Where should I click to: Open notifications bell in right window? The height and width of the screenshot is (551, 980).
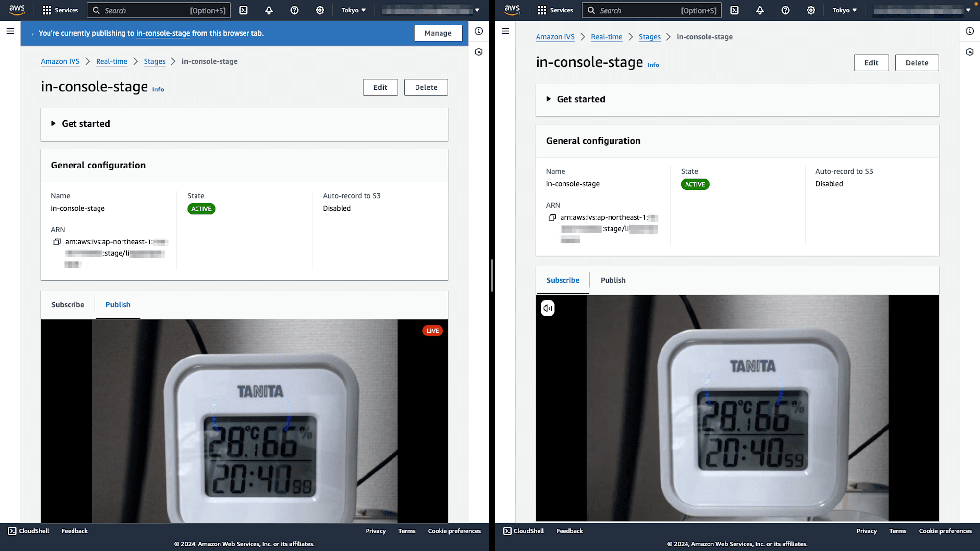click(760, 10)
